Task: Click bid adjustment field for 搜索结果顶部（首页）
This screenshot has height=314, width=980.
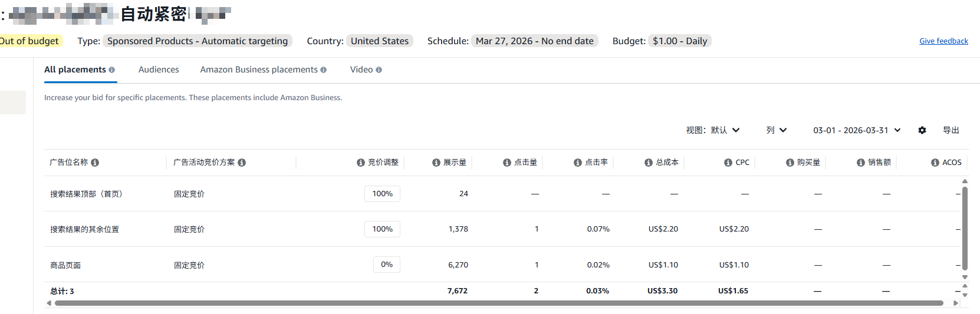Action: click(x=382, y=194)
